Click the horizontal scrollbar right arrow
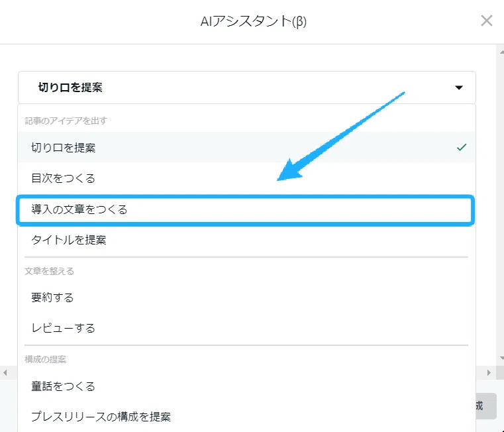This screenshot has height=432, width=504. [489, 373]
